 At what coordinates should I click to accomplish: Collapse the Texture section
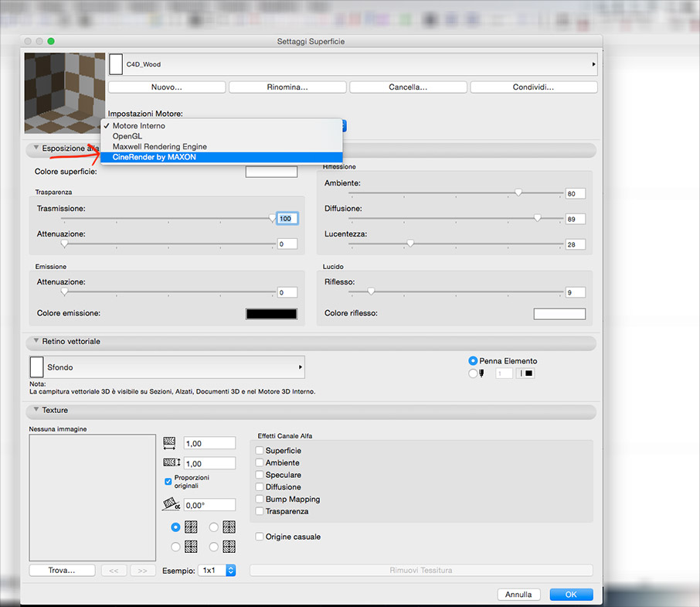[36, 411]
